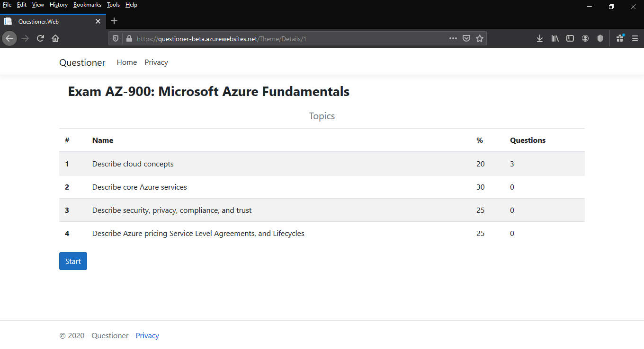Screen dimensions: 644x349
Task: Toggle the browser sidebar view
Action: coord(570,38)
